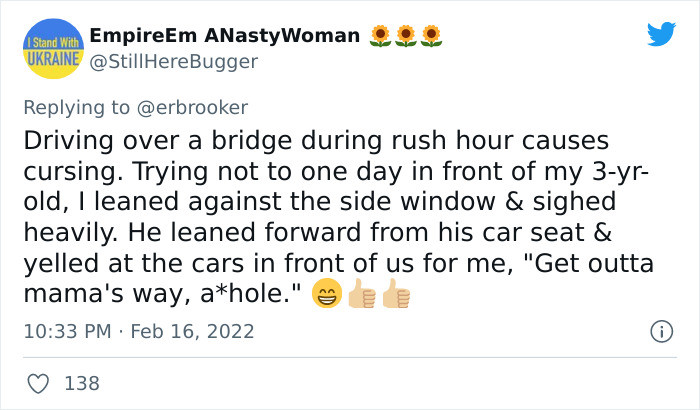This screenshot has width=700, height=410.
Task: Open the tweet info icon
Action: (x=660, y=330)
